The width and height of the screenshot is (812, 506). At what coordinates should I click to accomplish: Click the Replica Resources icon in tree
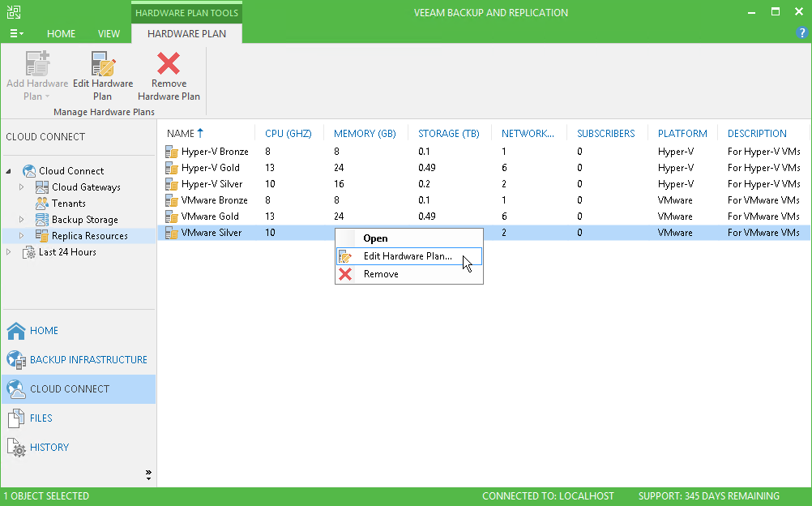point(42,235)
